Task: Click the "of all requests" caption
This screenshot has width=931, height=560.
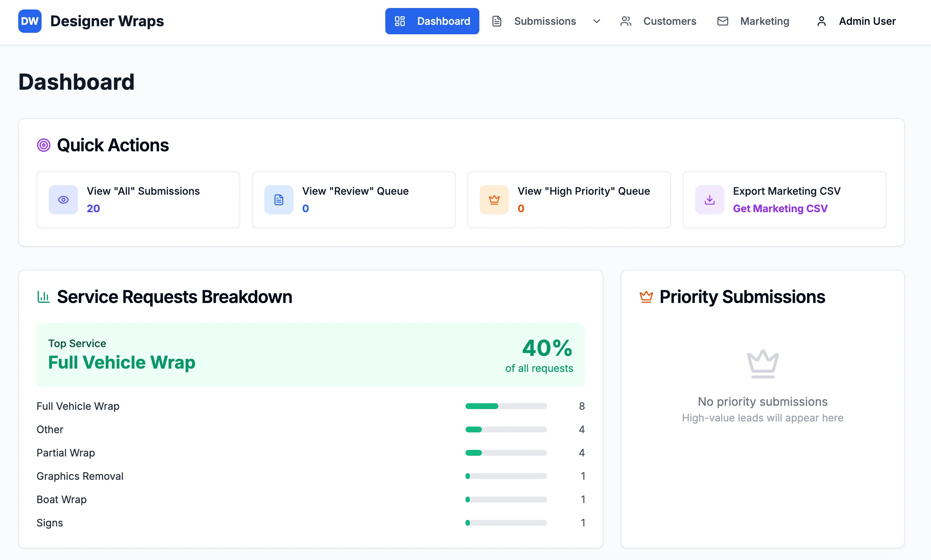Action: click(539, 368)
